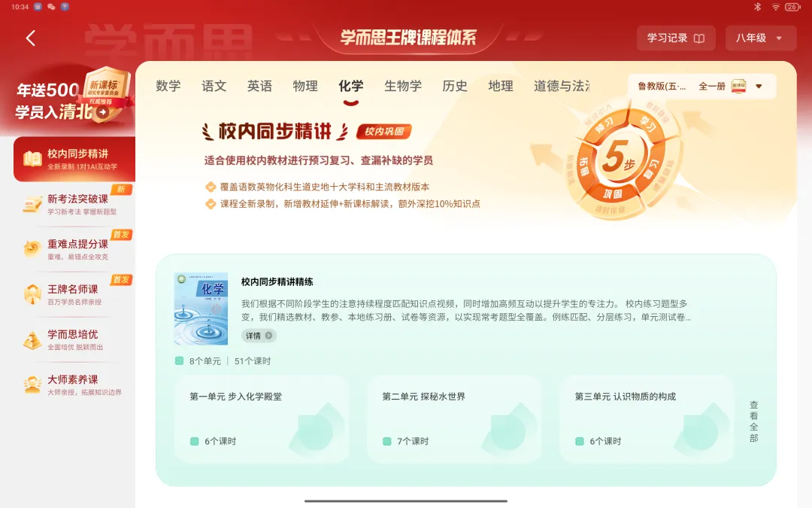Open 第一单元 步入化学殿堂 card
The image size is (812, 508).
click(262, 419)
